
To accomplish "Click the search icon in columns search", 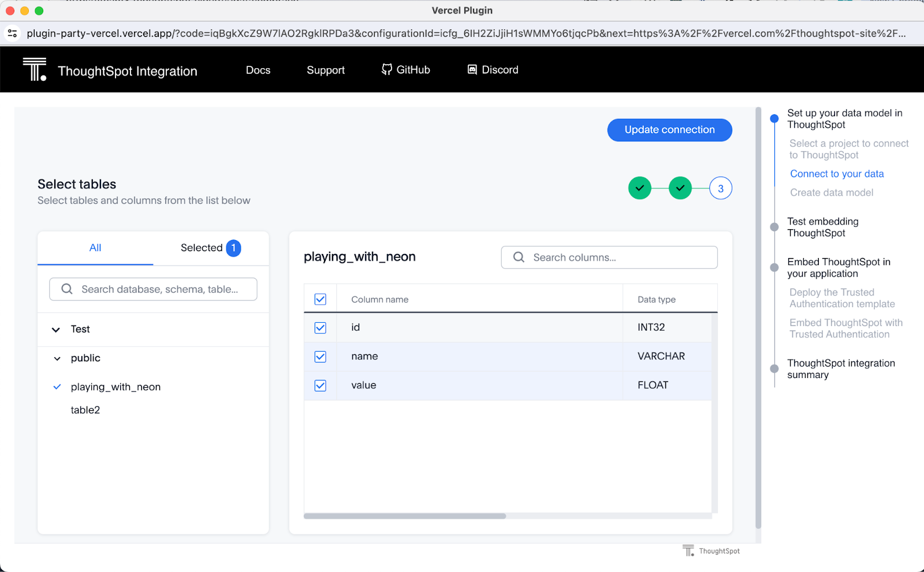I will [519, 257].
